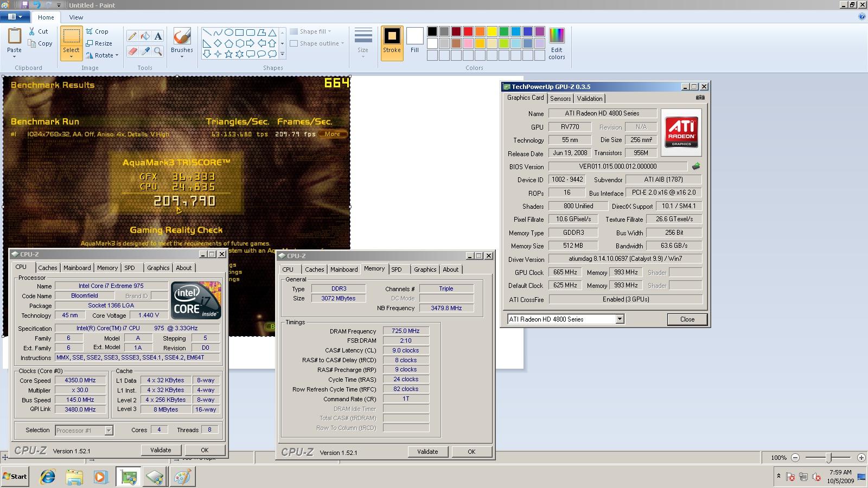Click the Cut scissors icon
The image size is (868, 488).
tap(32, 31)
